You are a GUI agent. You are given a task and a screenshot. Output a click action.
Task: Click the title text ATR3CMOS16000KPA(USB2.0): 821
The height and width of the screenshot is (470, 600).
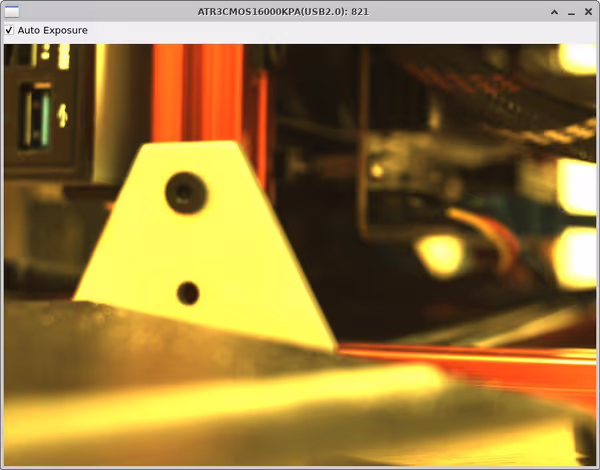click(x=283, y=12)
